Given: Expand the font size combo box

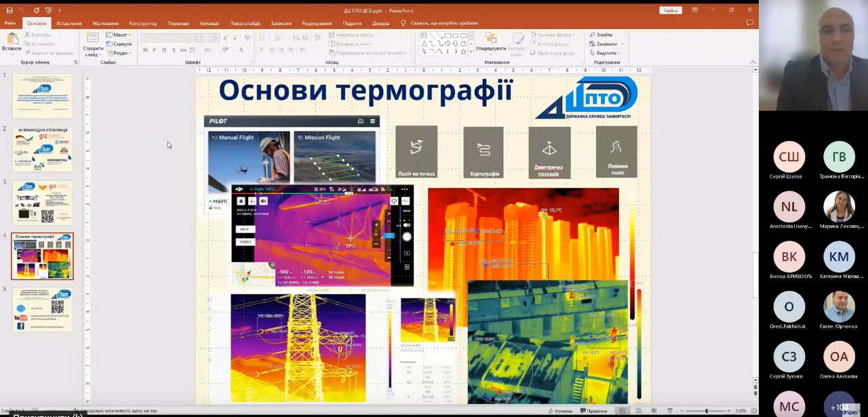Looking at the screenshot, I should click(218, 39).
